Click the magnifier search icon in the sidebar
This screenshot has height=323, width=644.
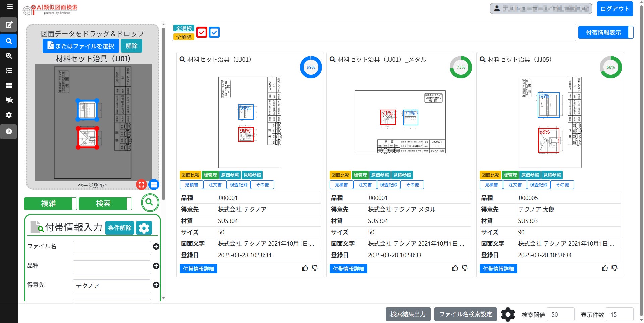click(x=9, y=41)
